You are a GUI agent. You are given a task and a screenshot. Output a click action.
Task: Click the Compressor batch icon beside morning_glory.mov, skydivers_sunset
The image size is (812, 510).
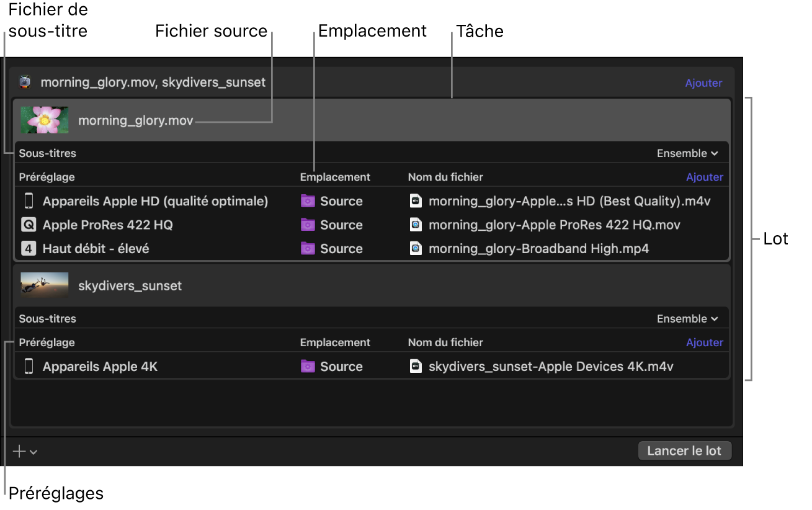click(x=25, y=82)
